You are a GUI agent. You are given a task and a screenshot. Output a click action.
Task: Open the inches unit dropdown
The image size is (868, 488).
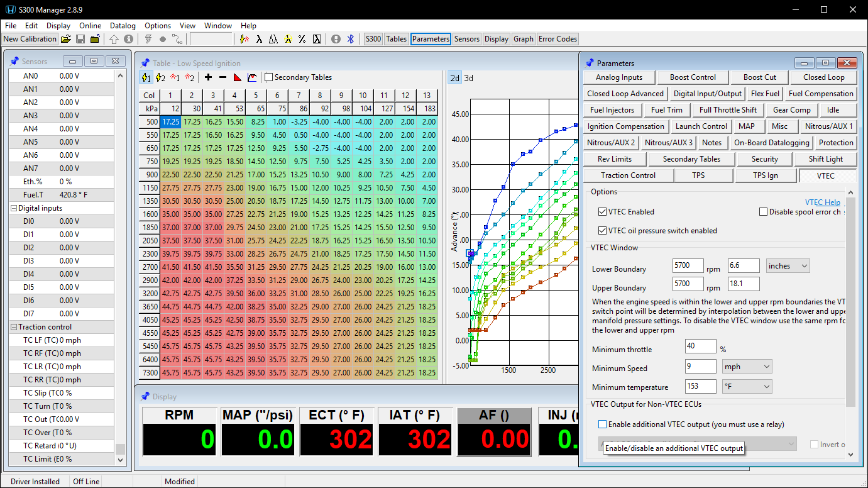[788, 266]
